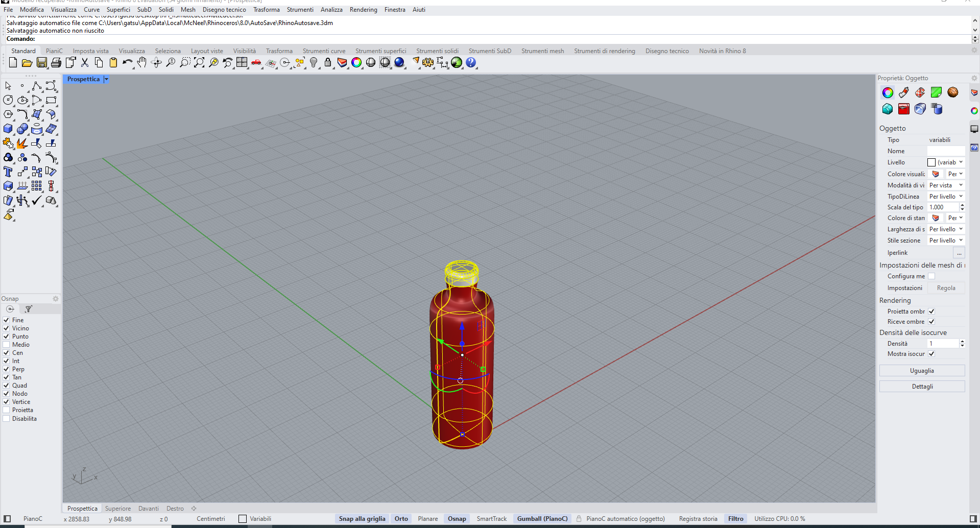The width and height of the screenshot is (980, 528).
Task: Click the Lock objects padlock icon
Action: coord(328,62)
